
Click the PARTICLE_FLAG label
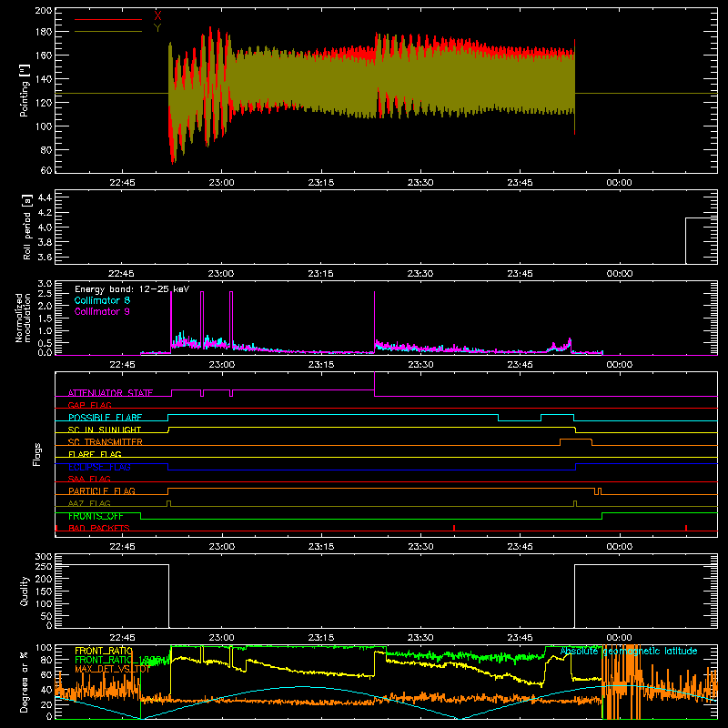102,490
